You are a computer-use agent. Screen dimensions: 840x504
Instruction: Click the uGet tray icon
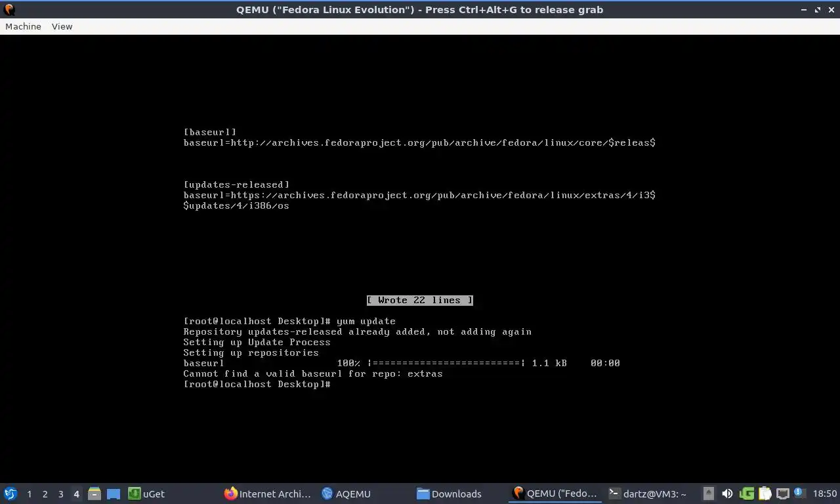[746, 493]
